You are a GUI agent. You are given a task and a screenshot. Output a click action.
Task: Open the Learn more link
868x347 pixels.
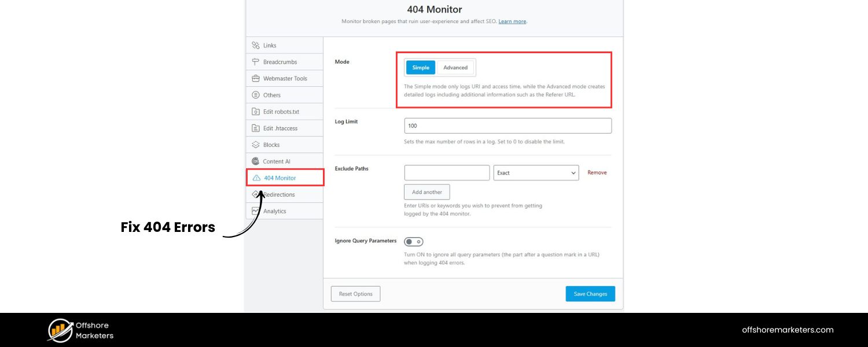pos(512,21)
